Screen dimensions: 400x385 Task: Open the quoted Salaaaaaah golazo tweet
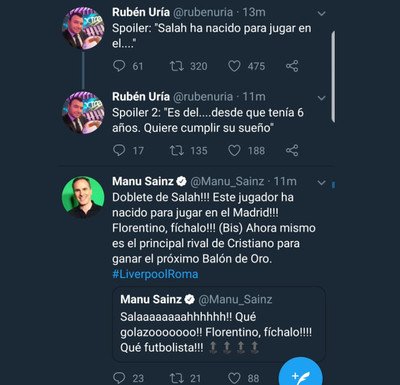(x=219, y=324)
